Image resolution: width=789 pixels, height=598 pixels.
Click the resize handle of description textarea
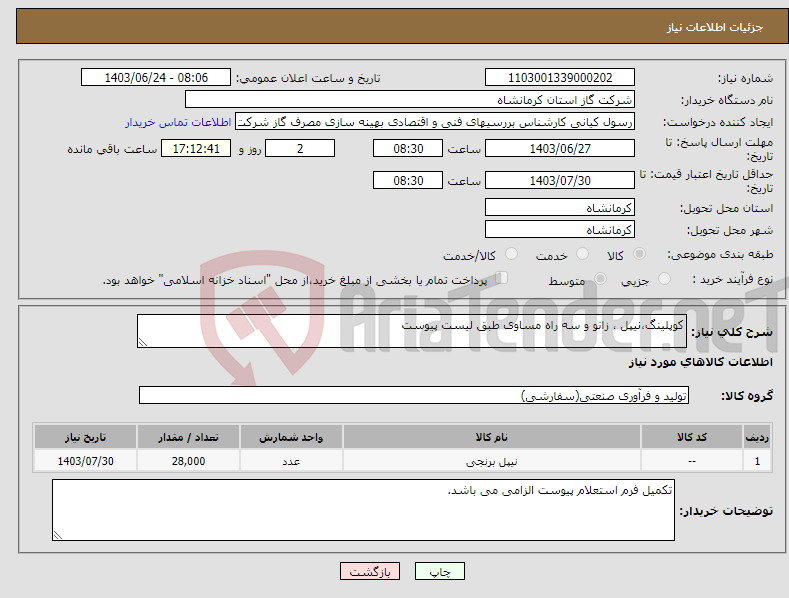click(x=143, y=342)
